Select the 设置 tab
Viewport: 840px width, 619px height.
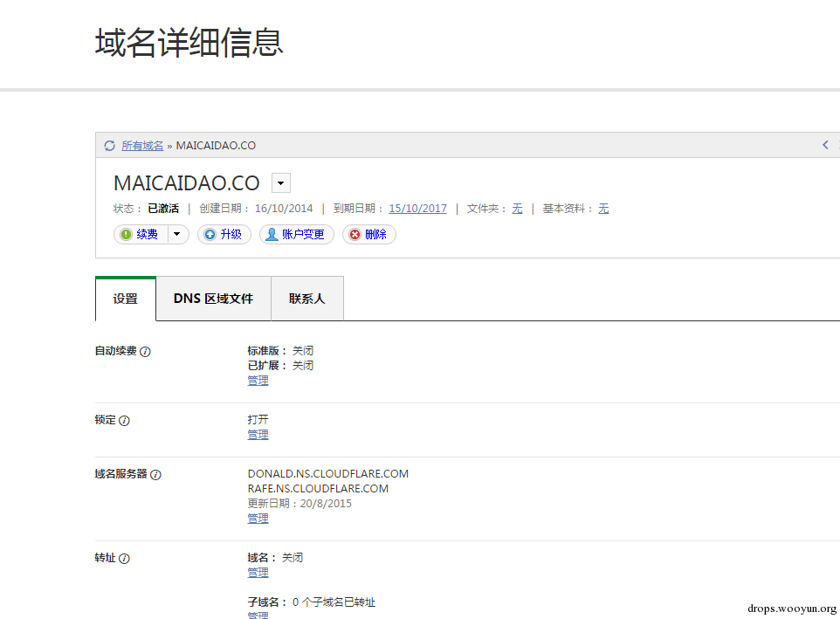126,299
